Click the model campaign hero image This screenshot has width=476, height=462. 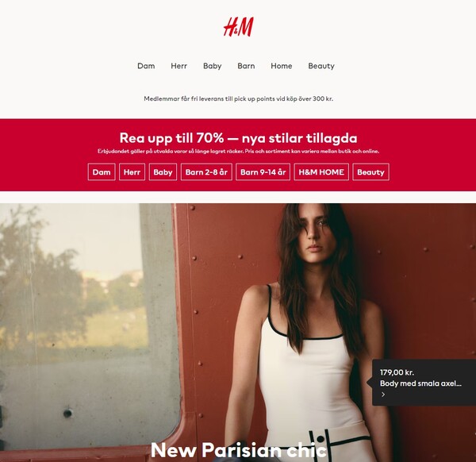tap(238, 333)
